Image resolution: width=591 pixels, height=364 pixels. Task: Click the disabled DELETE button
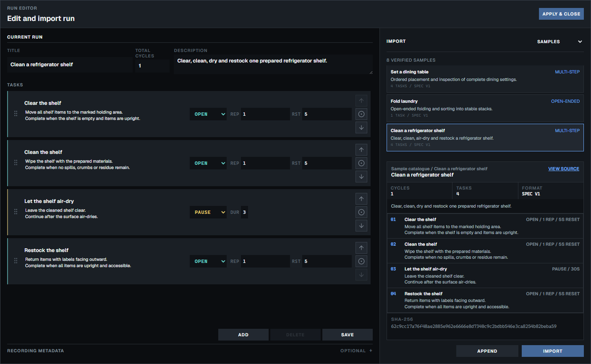click(295, 335)
